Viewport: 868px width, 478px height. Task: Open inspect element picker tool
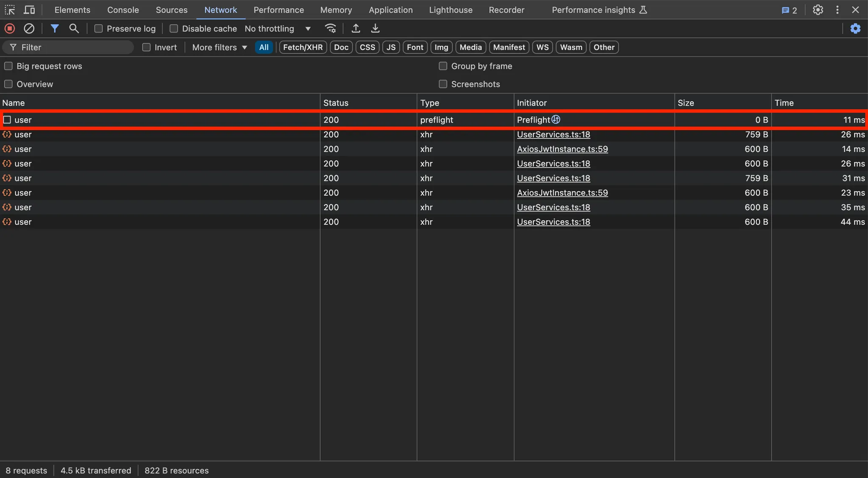[x=9, y=10]
